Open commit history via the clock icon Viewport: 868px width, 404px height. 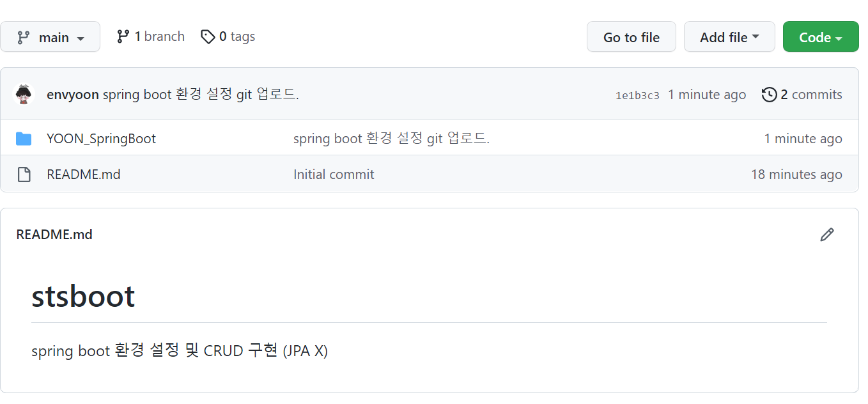click(769, 94)
